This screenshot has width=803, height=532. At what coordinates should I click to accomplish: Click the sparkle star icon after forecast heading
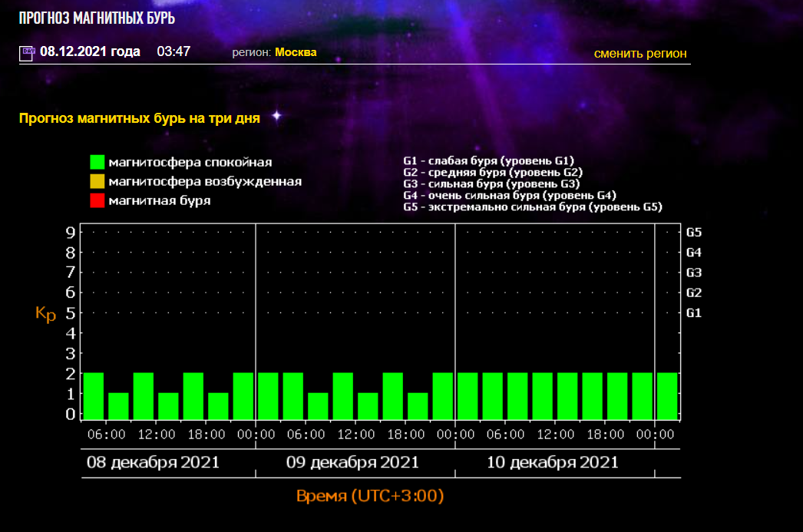(276, 116)
